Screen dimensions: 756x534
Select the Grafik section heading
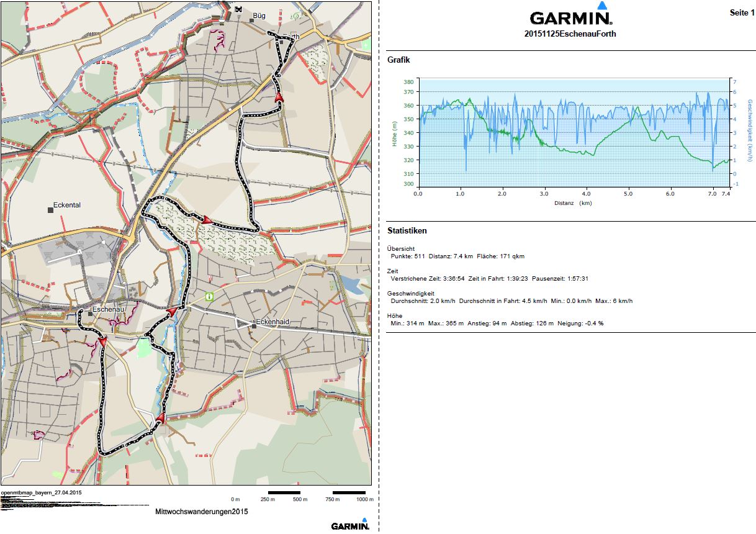click(398, 60)
